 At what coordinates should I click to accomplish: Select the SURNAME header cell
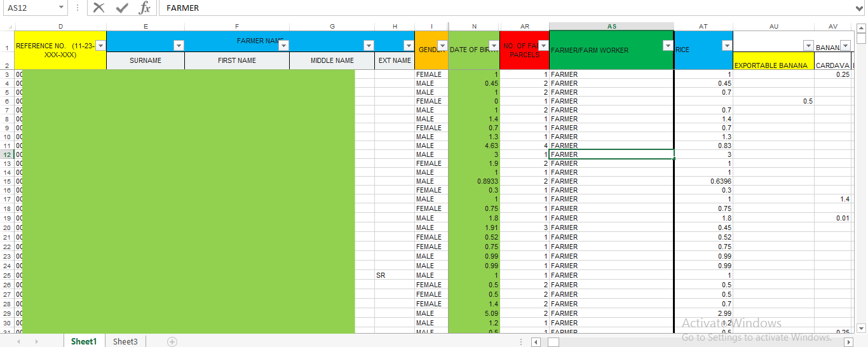coord(146,60)
